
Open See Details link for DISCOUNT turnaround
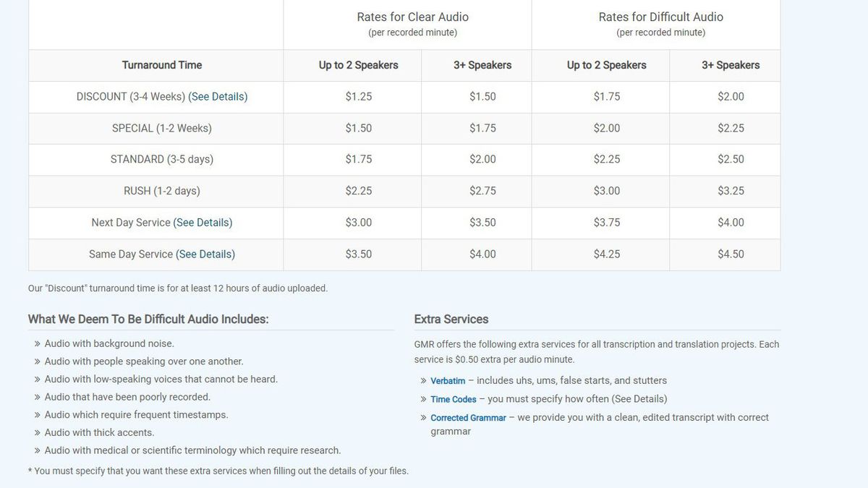[217, 96]
